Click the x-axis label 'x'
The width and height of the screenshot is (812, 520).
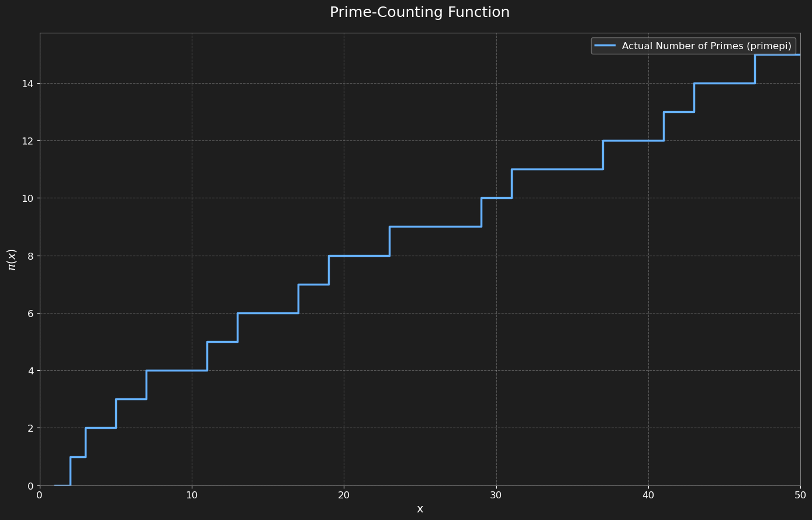tap(420, 509)
